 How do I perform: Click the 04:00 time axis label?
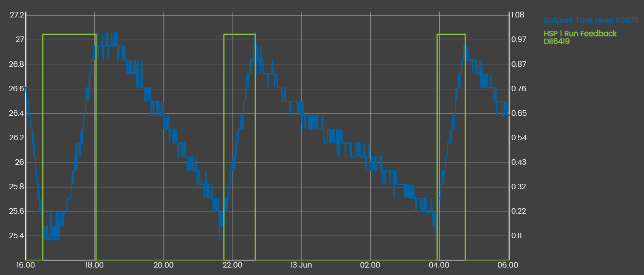[439, 265]
